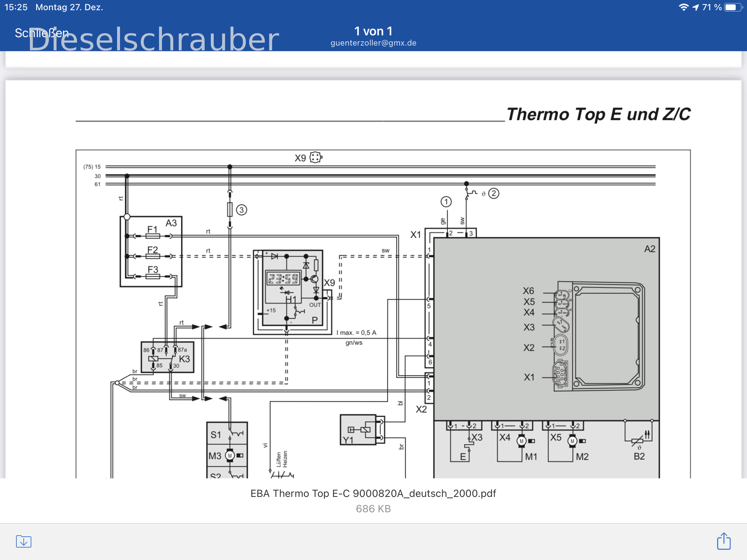Tap the 23:59 timer display

(x=283, y=279)
